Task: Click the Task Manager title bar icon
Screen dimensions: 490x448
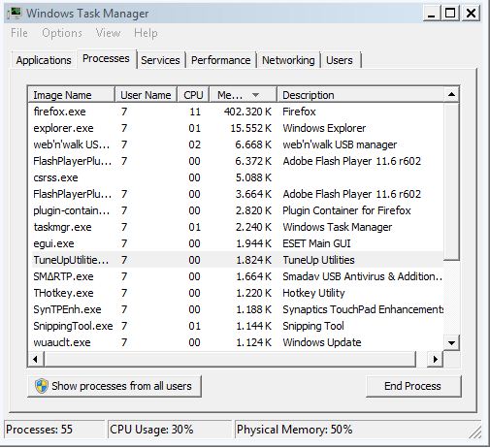Action: (x=15, y=14)
